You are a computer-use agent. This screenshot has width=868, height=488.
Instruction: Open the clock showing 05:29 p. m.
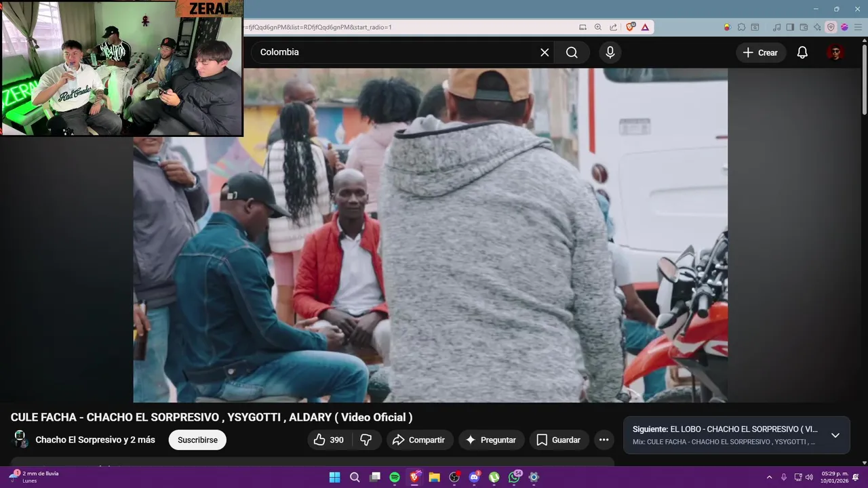coord(834,477)
